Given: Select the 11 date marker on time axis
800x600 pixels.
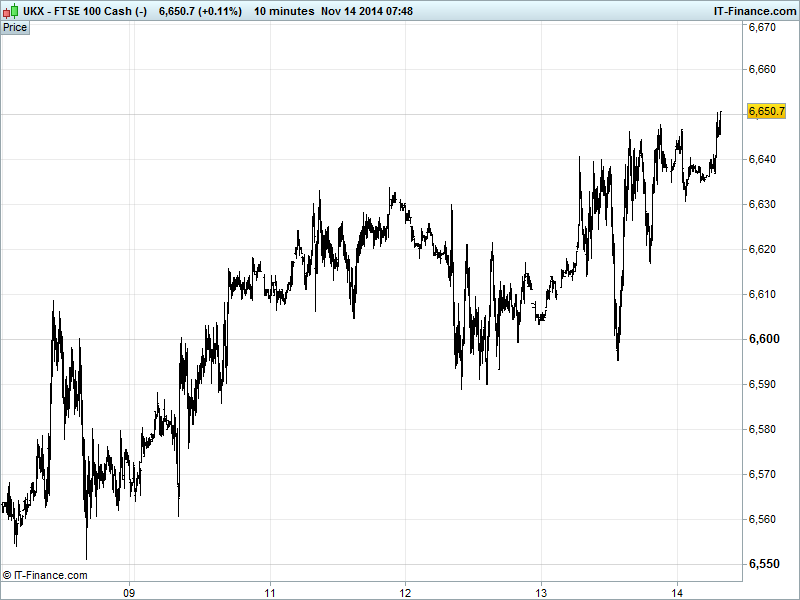Looking at the screenshot, I should (x=270, y=591).
